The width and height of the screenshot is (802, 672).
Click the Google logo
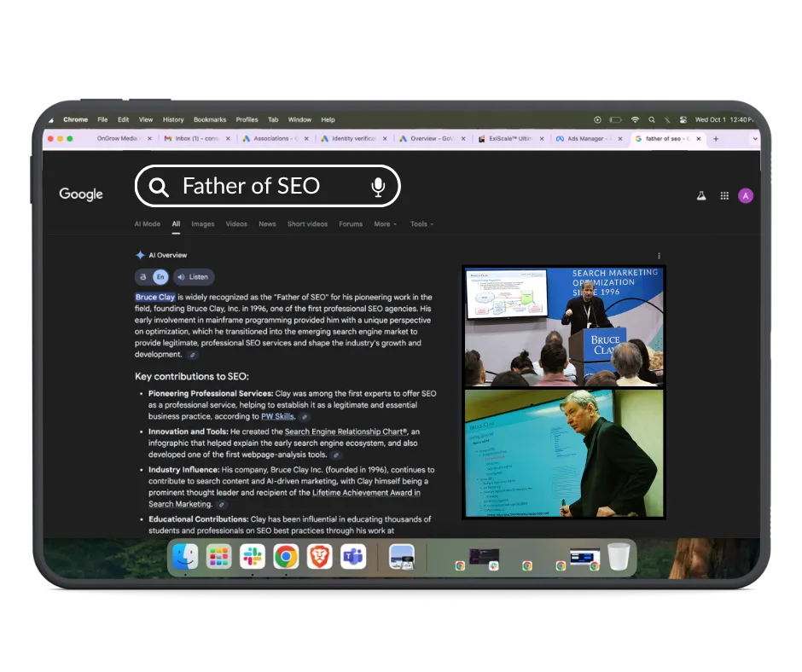point(81,194)
